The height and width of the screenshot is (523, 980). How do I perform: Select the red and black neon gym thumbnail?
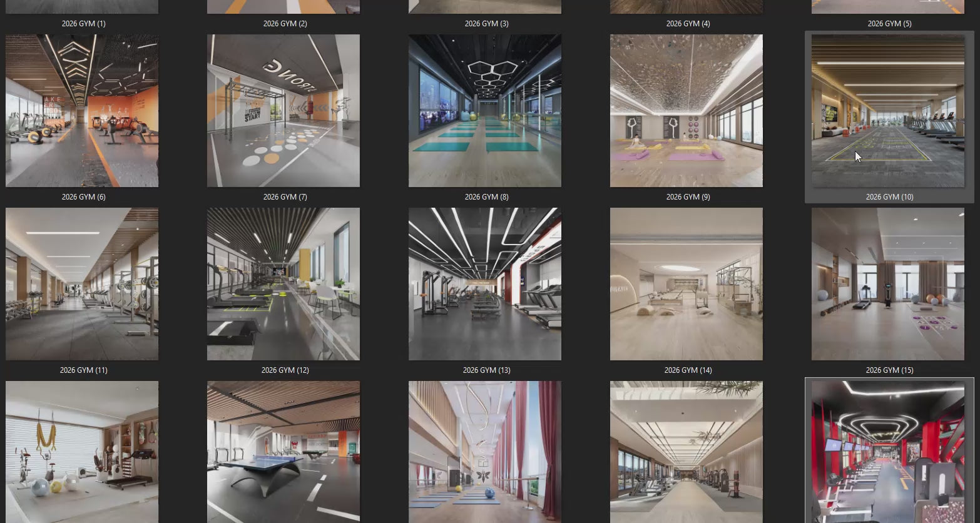click(888, 452)
